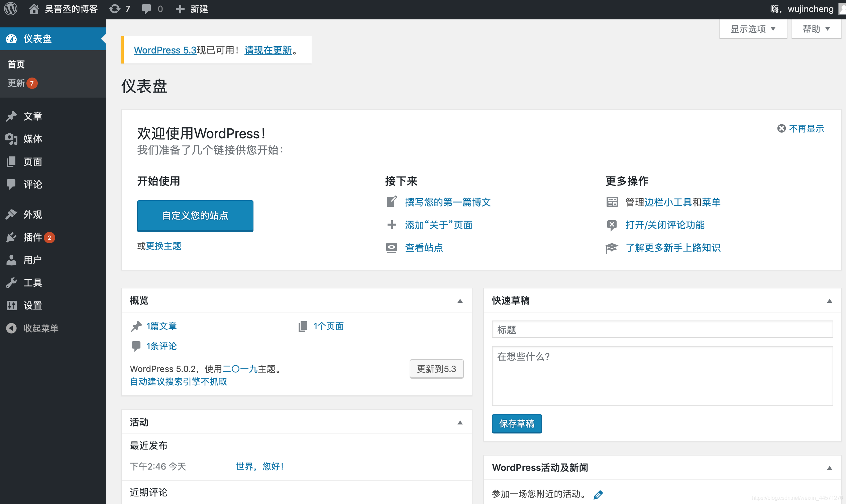Open the 撰写您的第一篇博文 link

pyautogui.click(x=448, y=202)
